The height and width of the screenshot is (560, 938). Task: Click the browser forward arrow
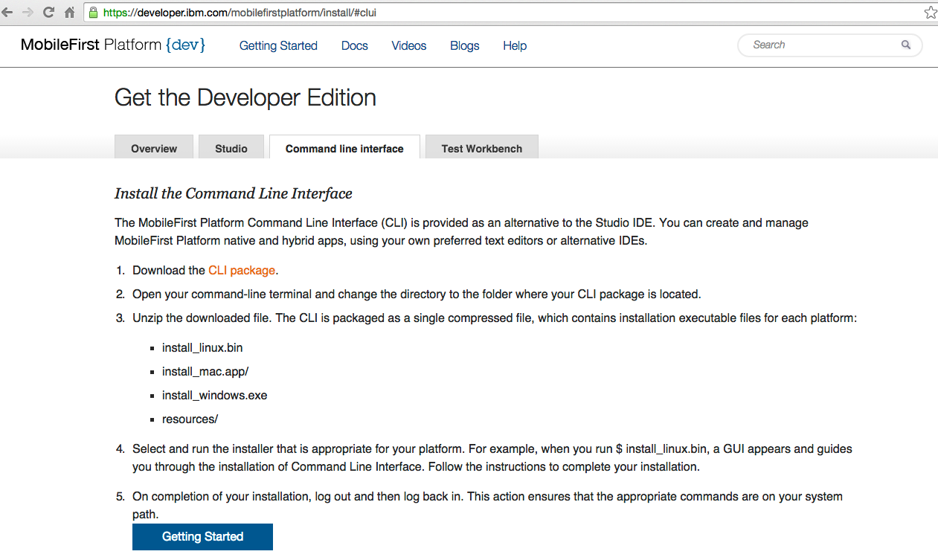(28, 12)
